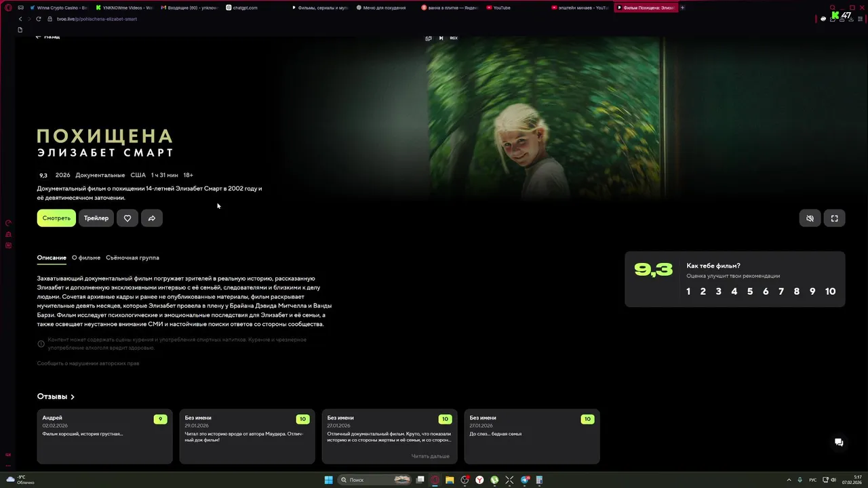This screenshot has height=488, width=868.
Task: Open the Съёмочная группа tab
Action: 132,258
